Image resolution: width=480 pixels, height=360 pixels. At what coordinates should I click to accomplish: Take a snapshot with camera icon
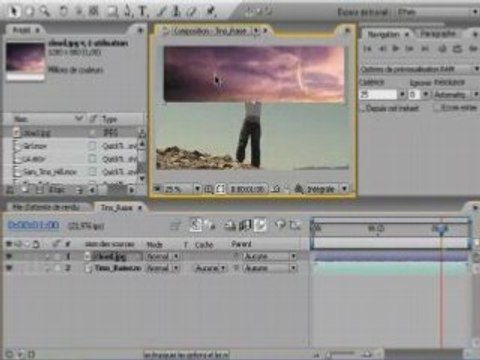point(276,189)
